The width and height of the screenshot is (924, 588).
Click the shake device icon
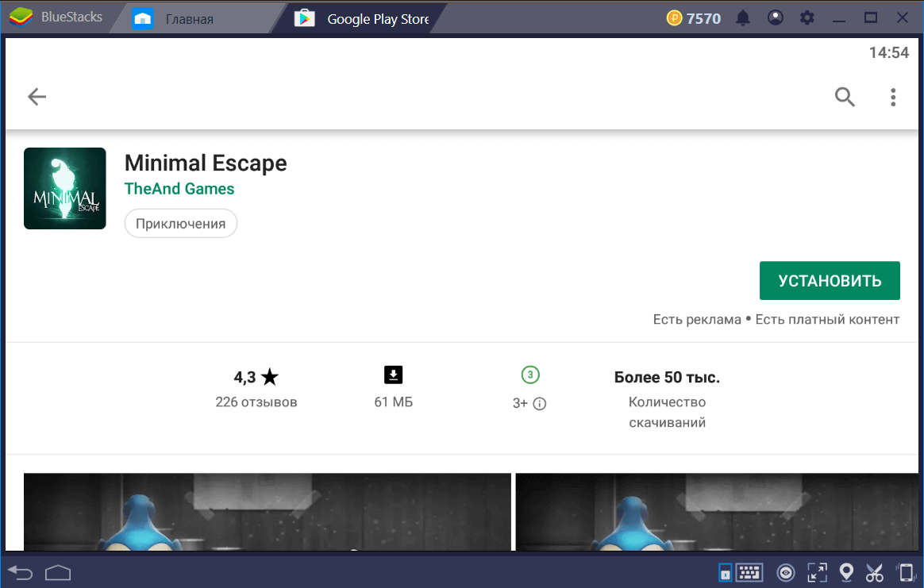(906, 573)
